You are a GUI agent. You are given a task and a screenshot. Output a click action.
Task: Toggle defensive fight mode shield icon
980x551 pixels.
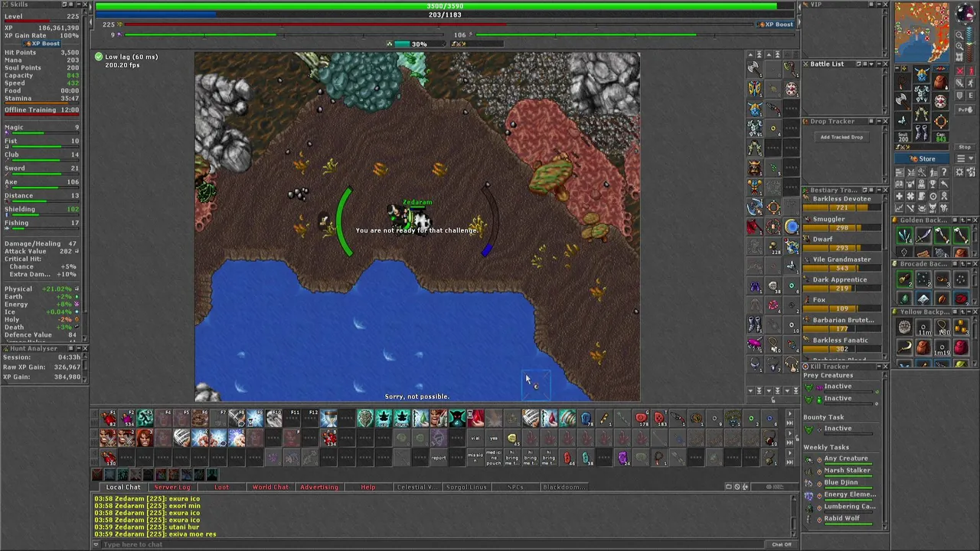point(960,96)
